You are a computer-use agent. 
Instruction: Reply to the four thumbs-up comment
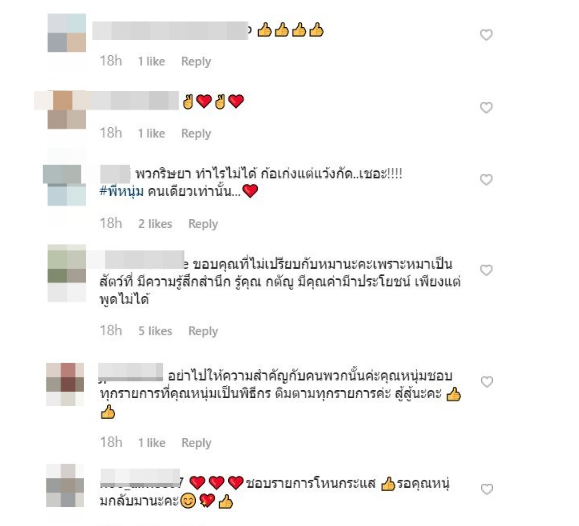[196, 61]
